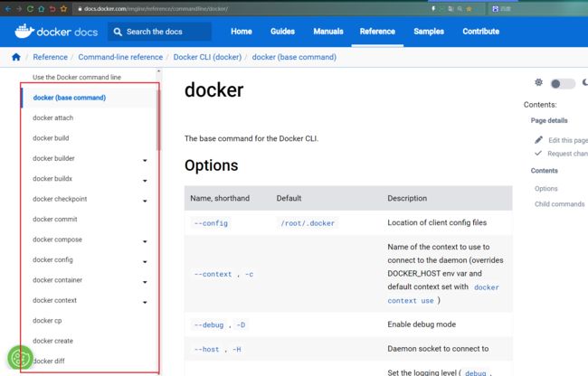Expand the docker compose submenu
The width and height of the screenshot is (588, 376).
coord(145,241)
